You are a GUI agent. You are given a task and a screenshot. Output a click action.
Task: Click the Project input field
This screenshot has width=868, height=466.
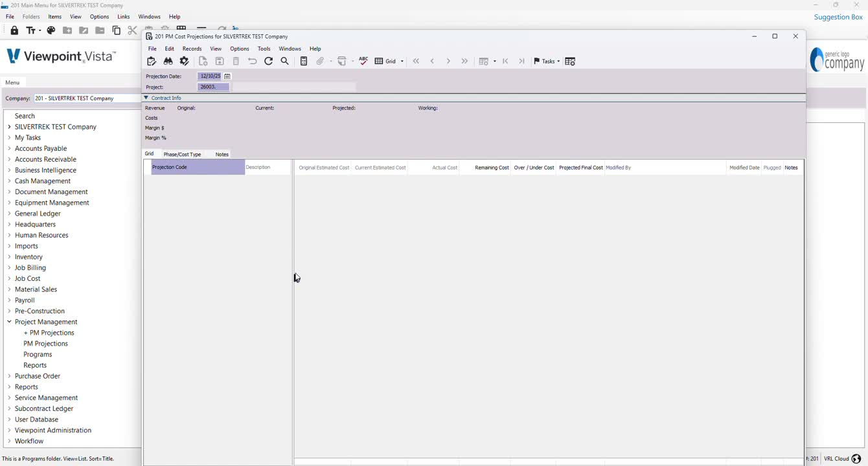[213, 87]
